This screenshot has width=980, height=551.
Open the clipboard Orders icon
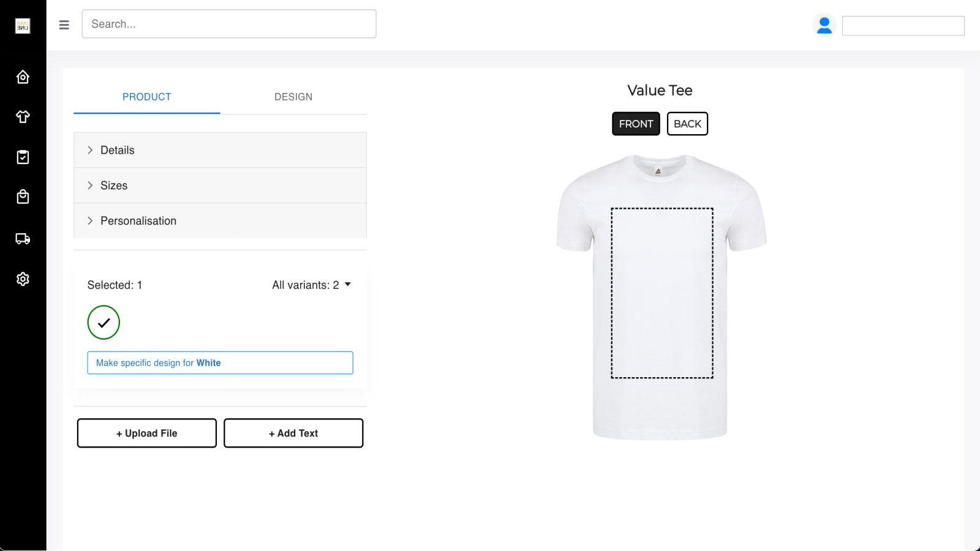pos(23,157)
